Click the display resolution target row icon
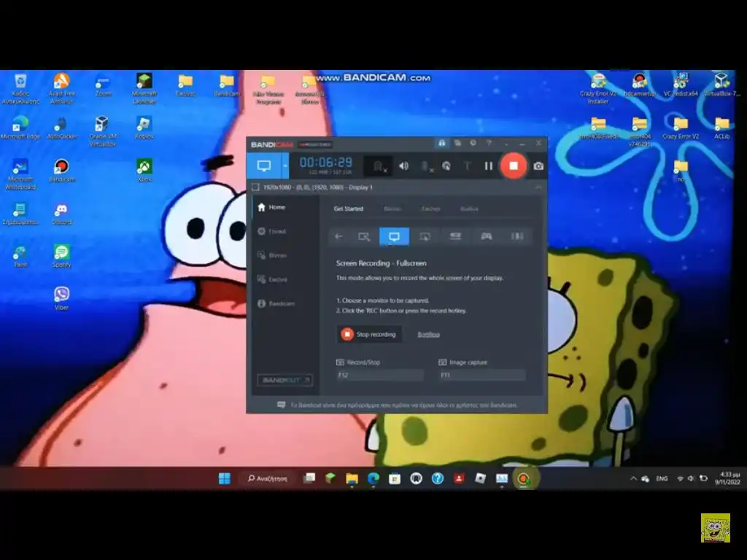The height and width of the screenshot is (560, 747). [255, 187]
